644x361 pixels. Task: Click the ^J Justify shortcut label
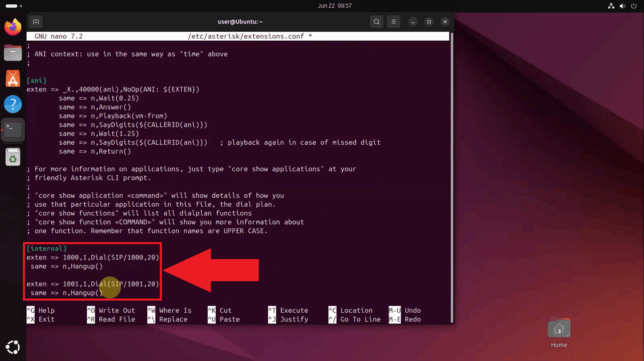[288, 320]
